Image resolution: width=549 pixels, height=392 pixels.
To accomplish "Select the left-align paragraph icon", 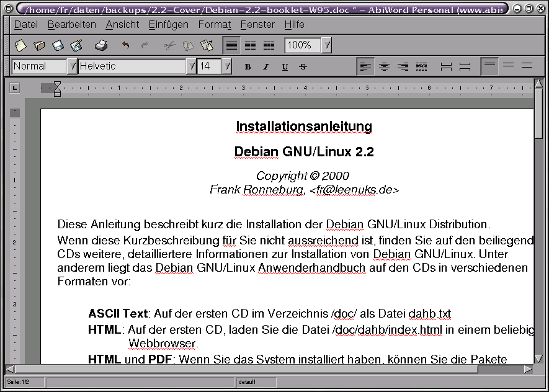I will (x=365, y=66).
